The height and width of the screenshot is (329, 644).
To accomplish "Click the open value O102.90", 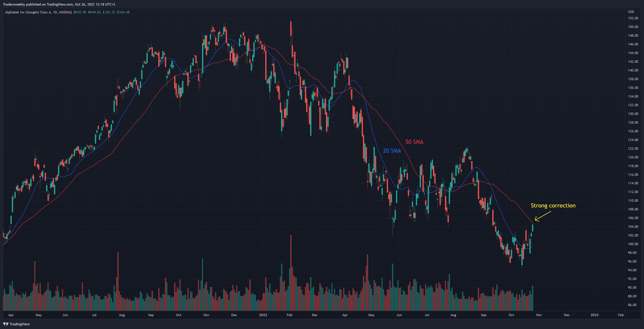I will pos(80,12).
